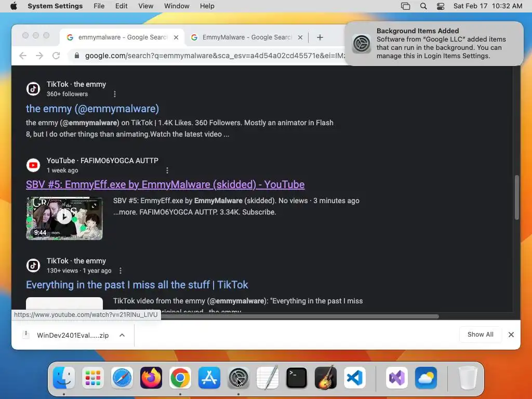This screenshot has width=532, height=399.
Task: Open 'SBV #5: EmmyEff.exe' YouTube link
Action: click(x=165, y=184)
